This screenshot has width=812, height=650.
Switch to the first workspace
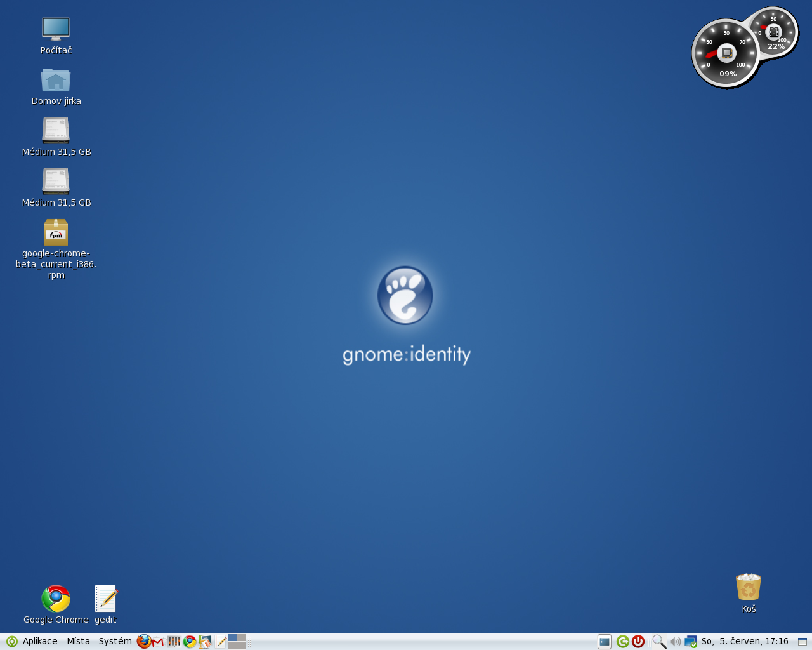pos(232,638)
